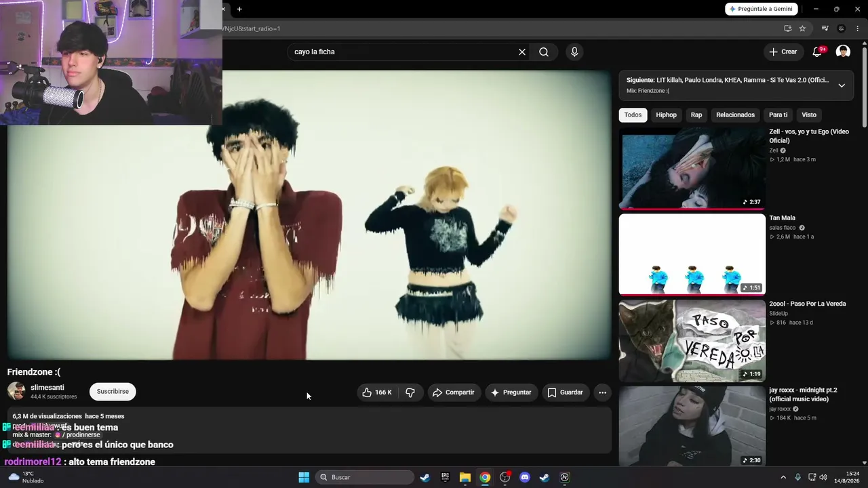This screenshot has height=488, width=868.
Task: Click the SlideUp channel name
Action: pos(778,314)
